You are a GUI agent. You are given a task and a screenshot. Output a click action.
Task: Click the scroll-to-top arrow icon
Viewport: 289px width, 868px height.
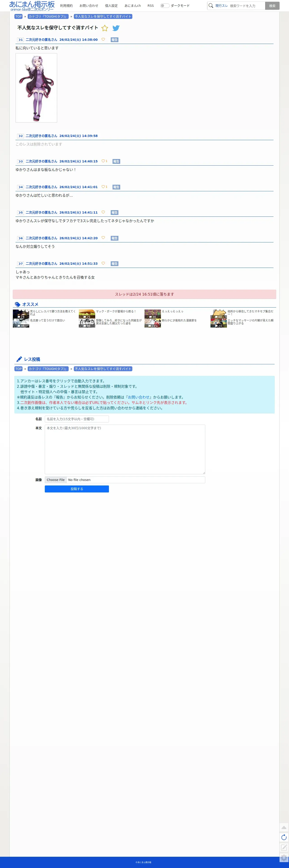(284, 828)
